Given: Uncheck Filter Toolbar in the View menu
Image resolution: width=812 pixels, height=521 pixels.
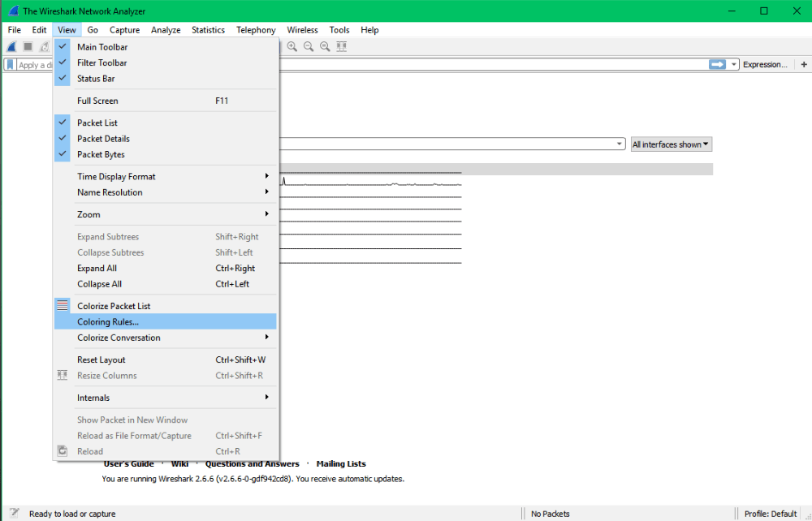Looking at the screenshot, I should click(165, 62).
